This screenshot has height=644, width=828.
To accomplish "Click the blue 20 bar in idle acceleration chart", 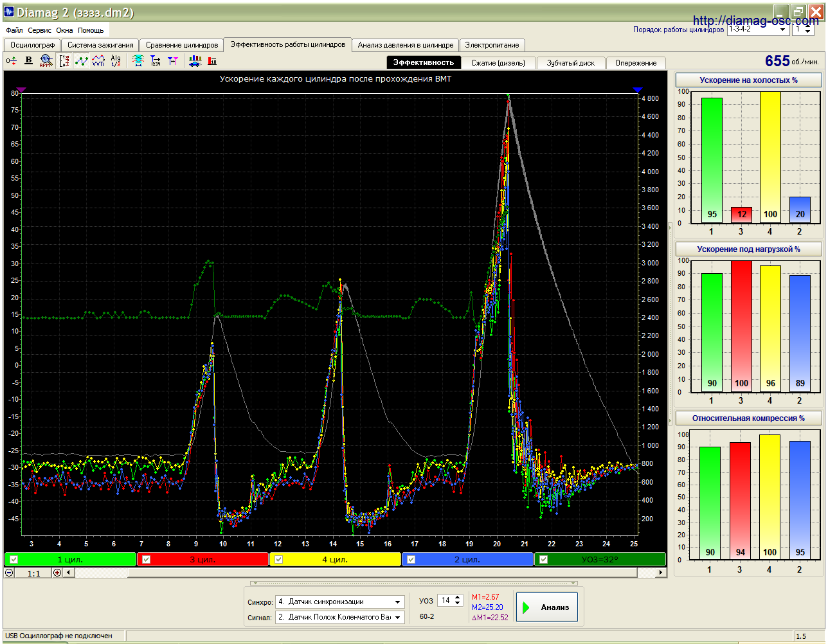I will click(800, 210).
